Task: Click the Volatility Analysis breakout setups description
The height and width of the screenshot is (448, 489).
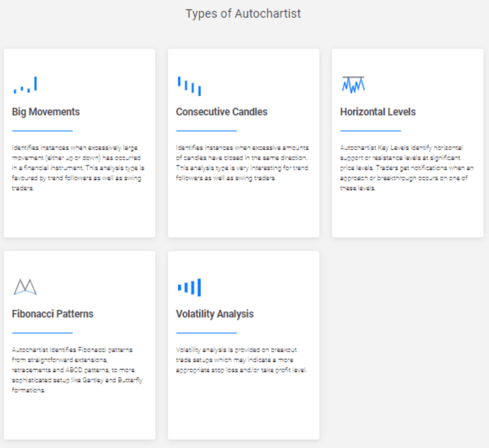Action: click(x=241, y=360)
